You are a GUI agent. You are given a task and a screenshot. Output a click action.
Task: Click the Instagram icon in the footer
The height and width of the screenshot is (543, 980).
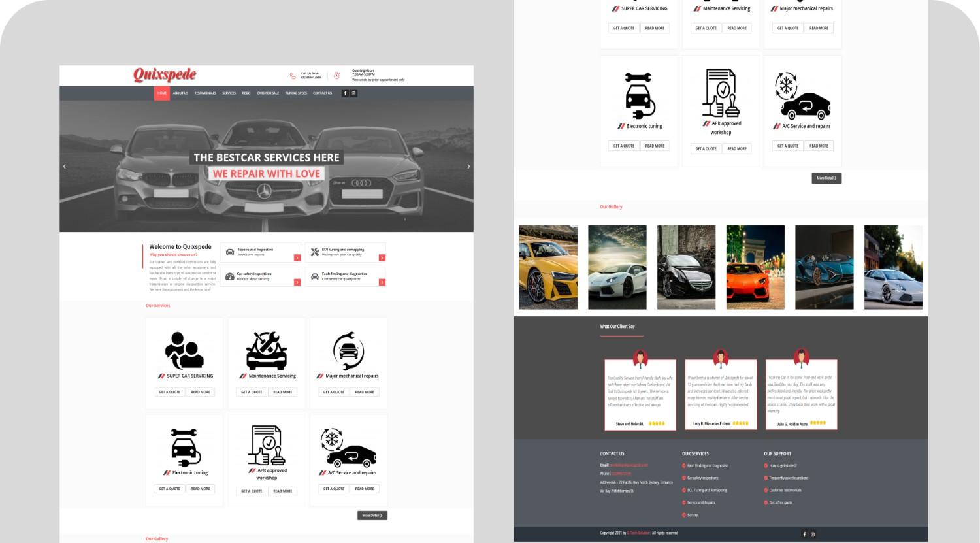(813, 534)
